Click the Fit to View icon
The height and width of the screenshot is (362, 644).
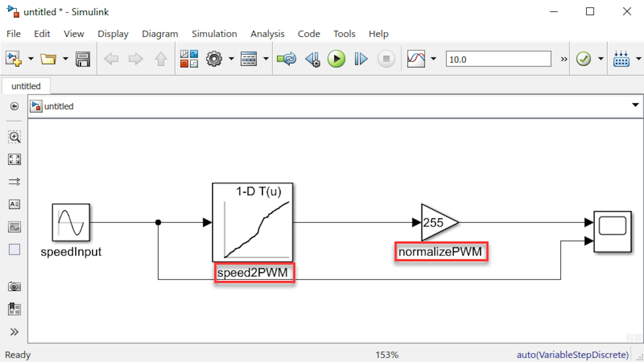click(14, 159)
